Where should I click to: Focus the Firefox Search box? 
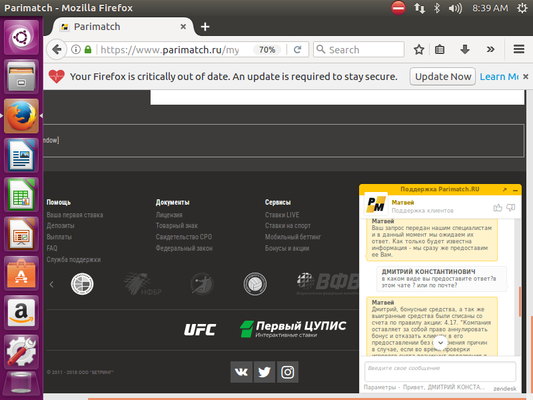click(359, 50)
